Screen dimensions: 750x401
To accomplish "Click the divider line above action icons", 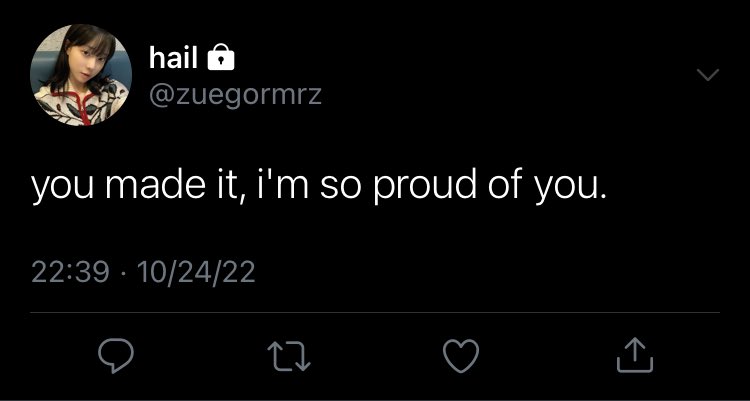I will click(x=375, y=312).
